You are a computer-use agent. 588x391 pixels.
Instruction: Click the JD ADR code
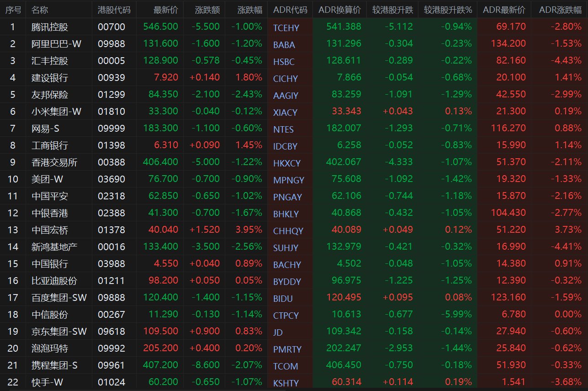[x=278, y=332]
